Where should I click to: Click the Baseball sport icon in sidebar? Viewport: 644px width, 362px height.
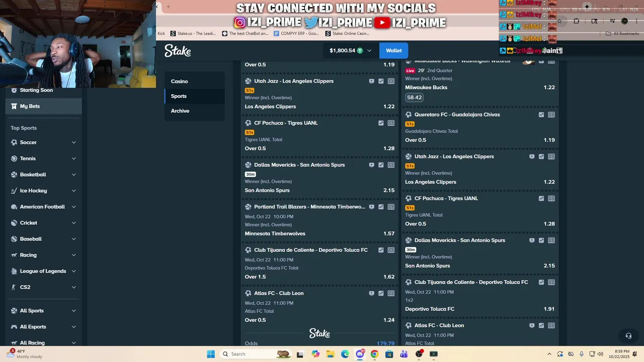point(14,239)
